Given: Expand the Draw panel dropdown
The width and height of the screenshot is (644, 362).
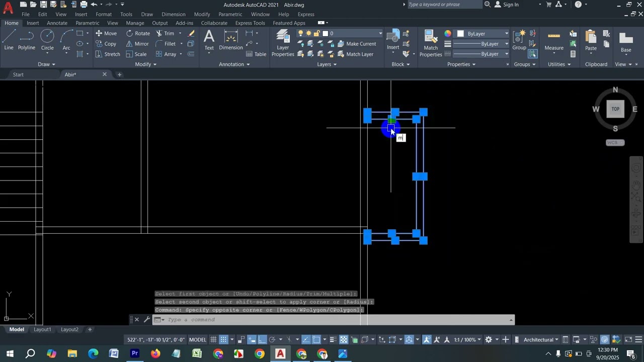Looking at the screenshot, I should [x=47, y=64].
